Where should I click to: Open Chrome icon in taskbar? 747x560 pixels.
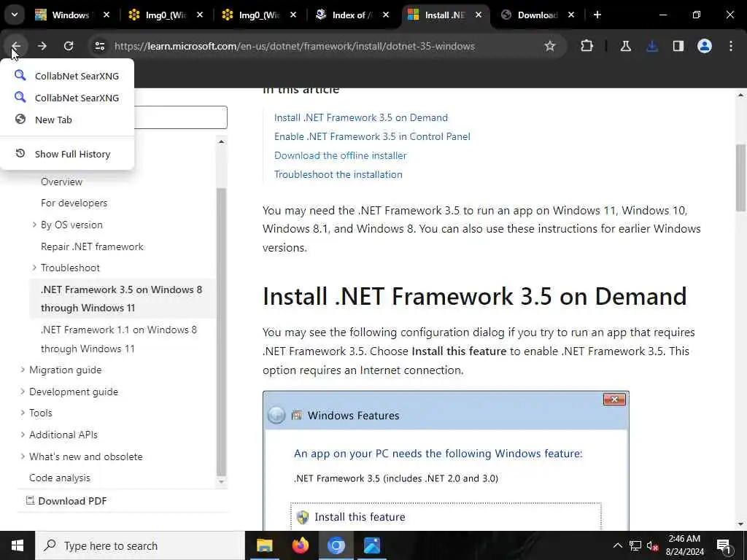click(336, 545)
